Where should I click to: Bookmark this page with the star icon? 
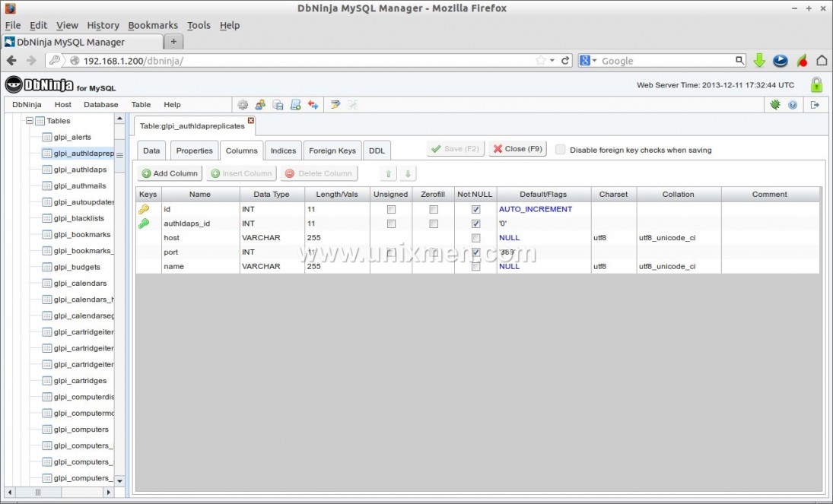541,61
